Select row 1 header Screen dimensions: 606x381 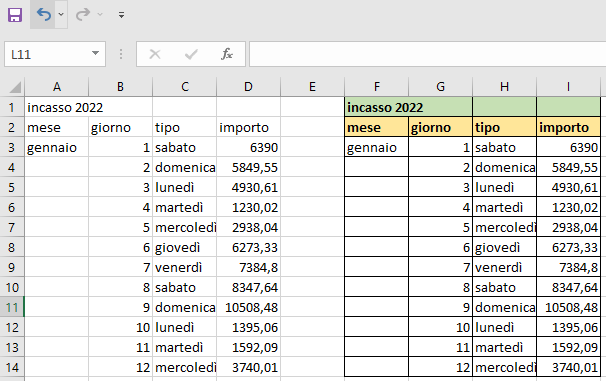click(12, 107)
